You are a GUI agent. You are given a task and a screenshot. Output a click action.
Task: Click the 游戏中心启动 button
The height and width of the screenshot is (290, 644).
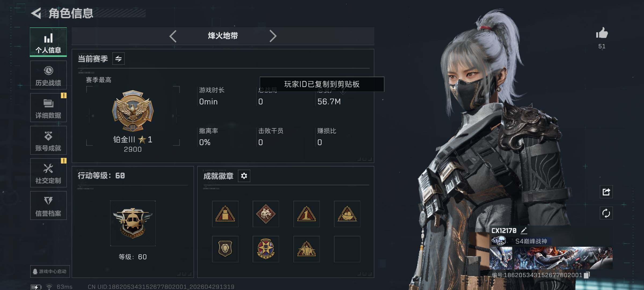[50, 271]
